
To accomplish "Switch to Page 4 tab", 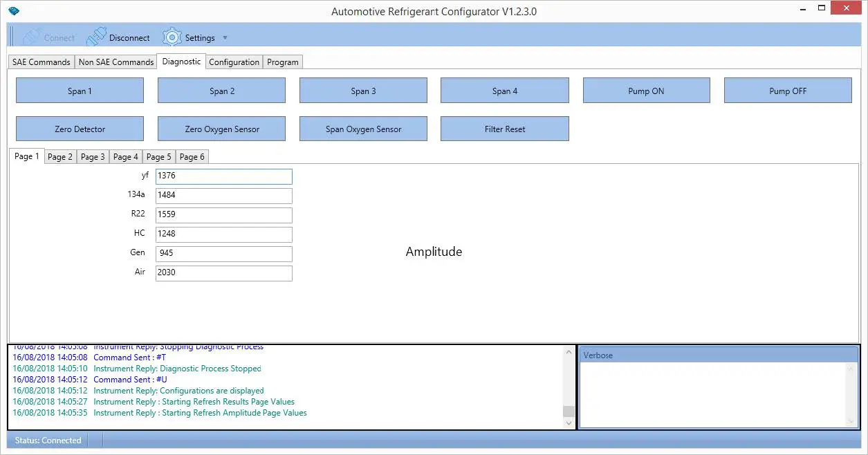I will point(126,156).
